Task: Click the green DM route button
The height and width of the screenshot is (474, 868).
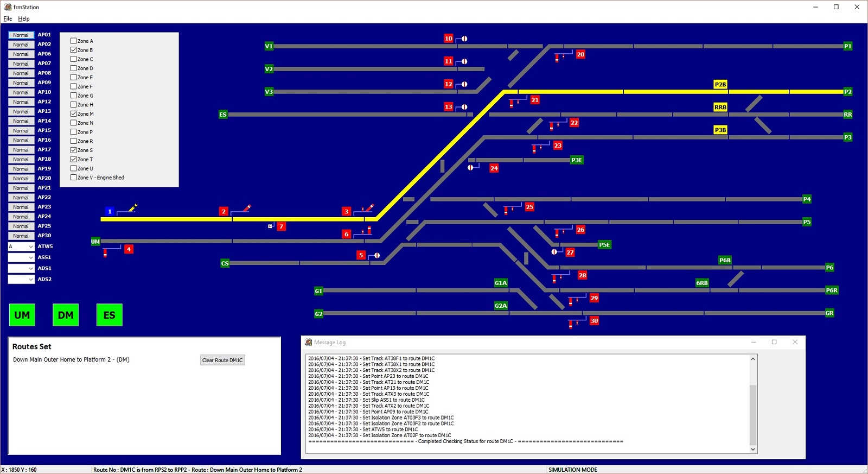Action: pyautogui.click(x=66, y=315)
